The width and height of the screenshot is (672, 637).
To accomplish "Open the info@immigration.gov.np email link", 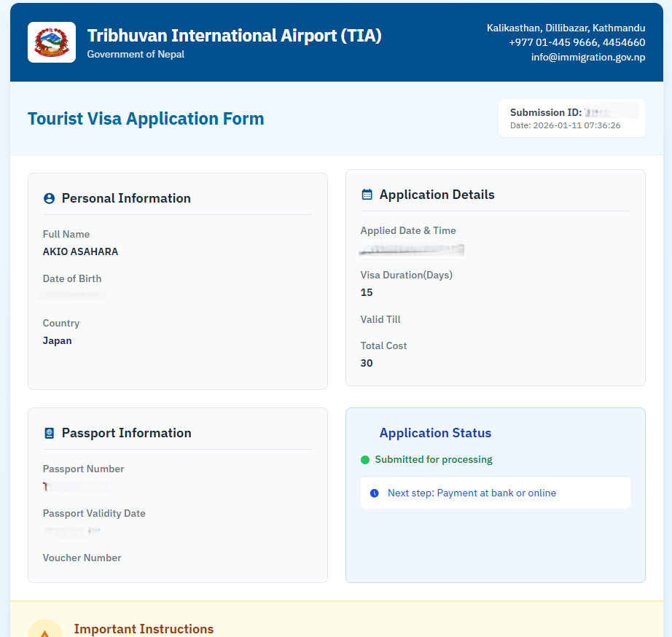I will (587, 58).
